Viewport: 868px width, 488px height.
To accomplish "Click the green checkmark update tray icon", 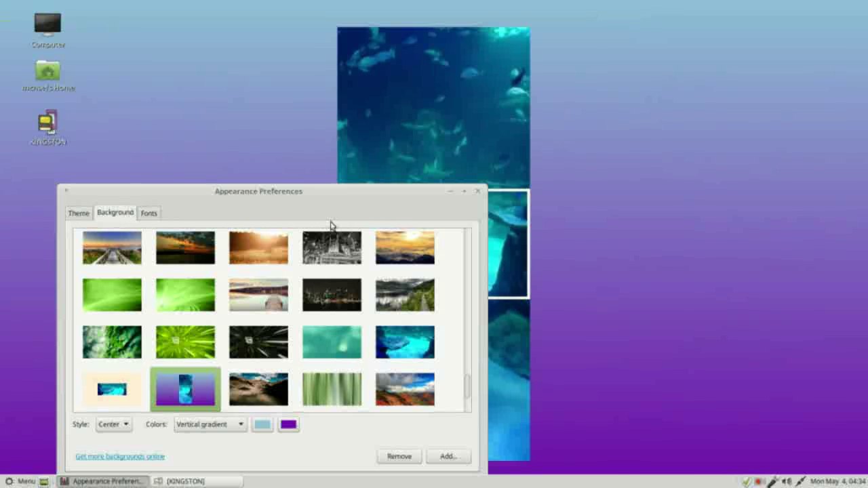I will click(747, 481).
